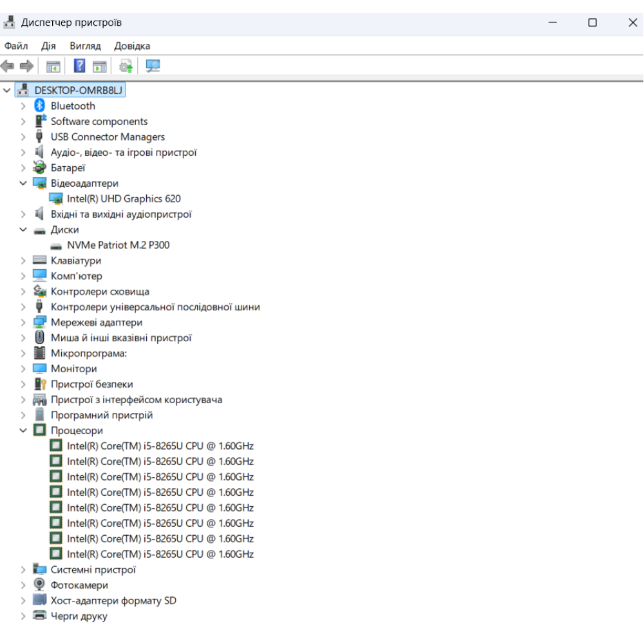
Task: Click the blue Help question mark icon
Action: (79, 66)
